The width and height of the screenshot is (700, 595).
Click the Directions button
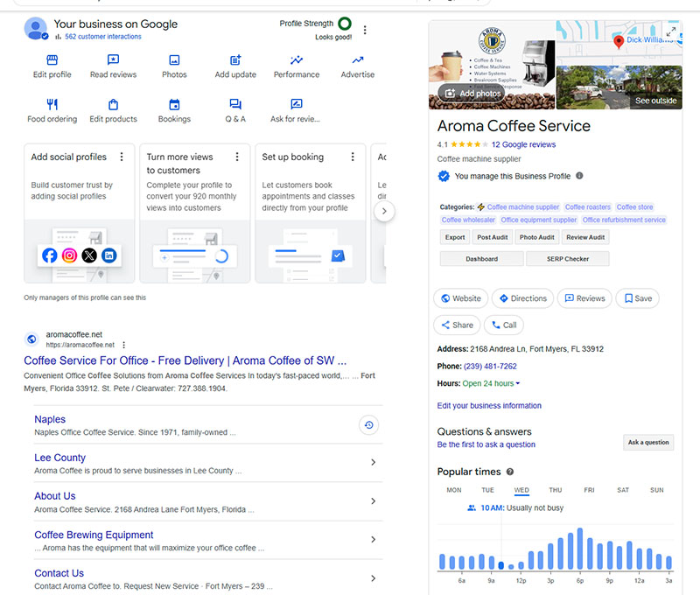point(522,298)
